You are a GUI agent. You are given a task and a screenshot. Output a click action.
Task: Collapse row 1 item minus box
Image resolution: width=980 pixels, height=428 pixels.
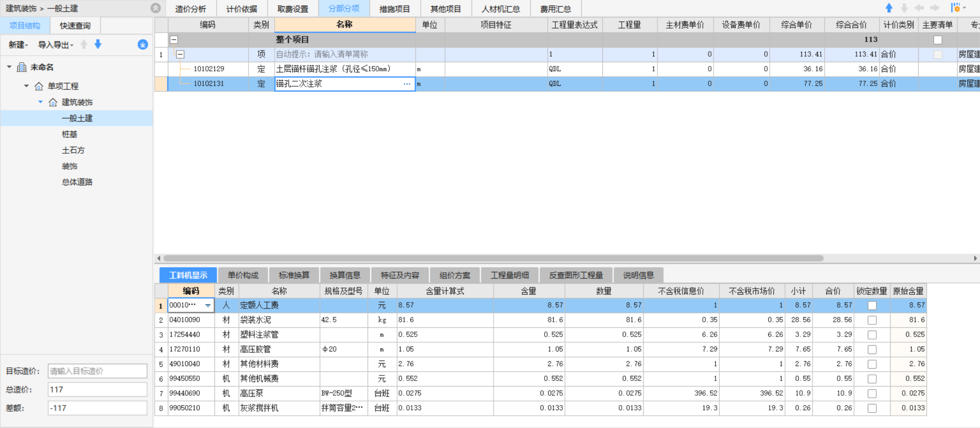[x=180, y=54]
